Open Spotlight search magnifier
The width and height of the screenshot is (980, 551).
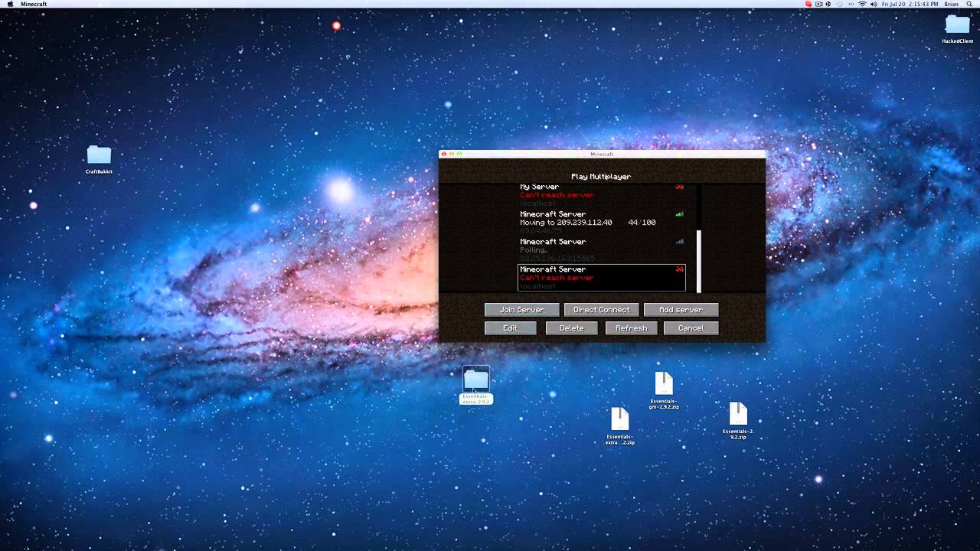[x=970, y=4]
